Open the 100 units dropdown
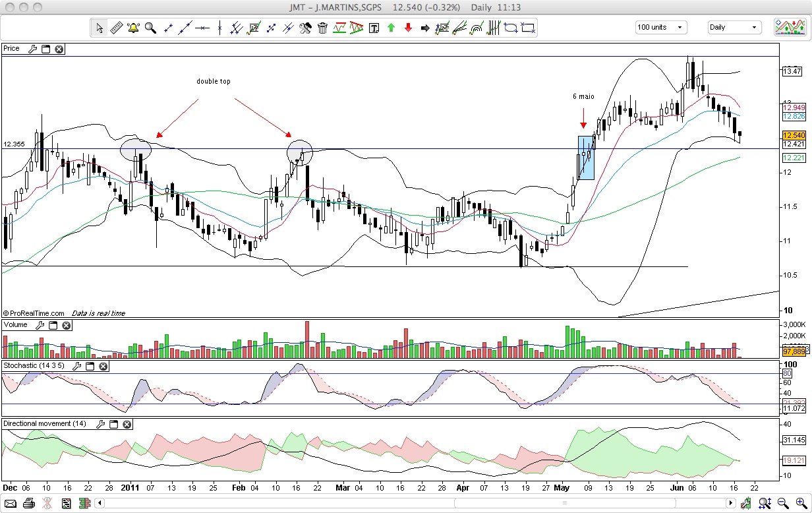The width and height of the screenshot is (812, 513). (661, 28)
